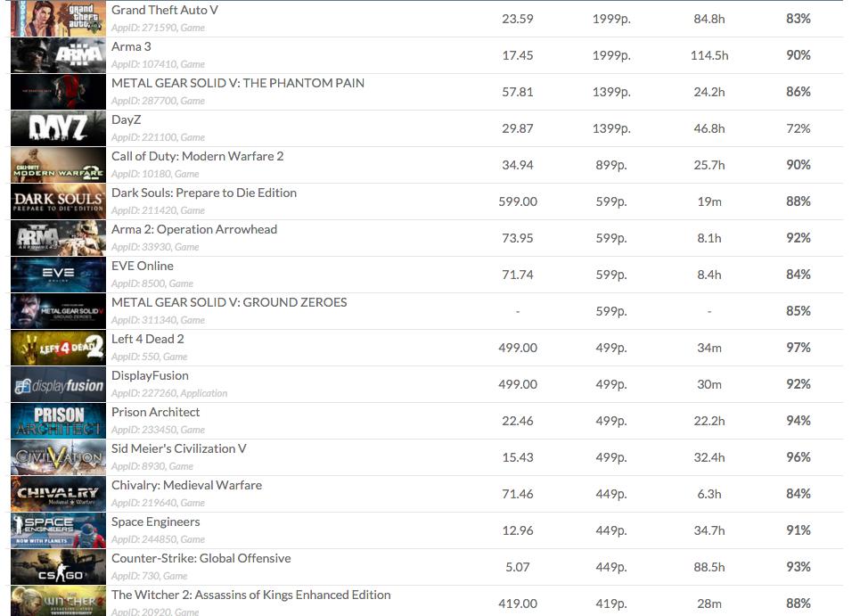The height and width of the screenshot is (616, 860).
Task: Click the Grand Theft Auto V thumbnail
Action: pos(58,19)
